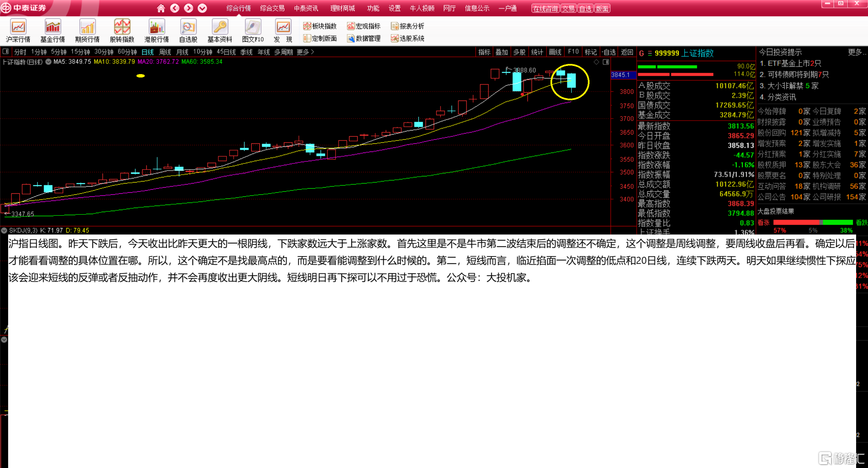Open 宏观指标 toolbar item
The height and width of the screenshot is (468, 868).
click(x=363, y=26)
